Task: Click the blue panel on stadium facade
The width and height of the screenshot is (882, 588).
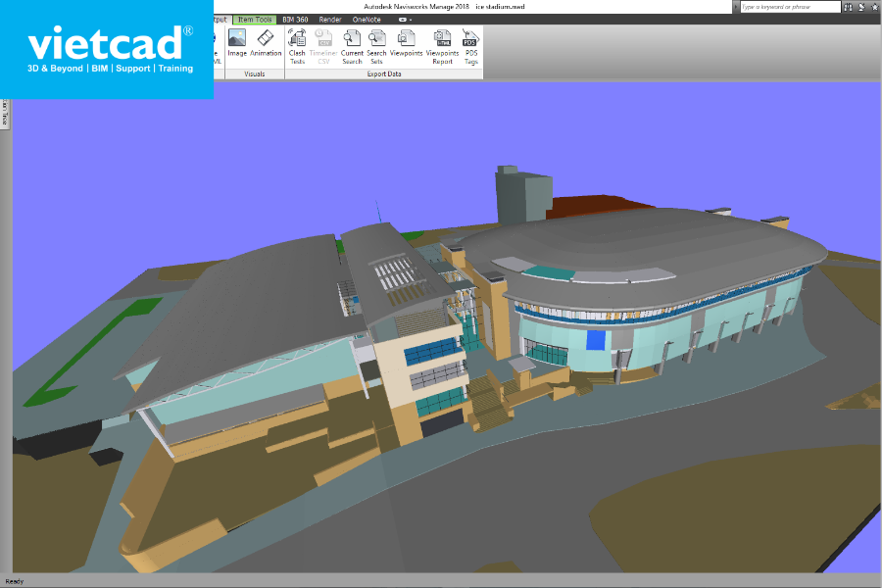Action: point(596,340)
